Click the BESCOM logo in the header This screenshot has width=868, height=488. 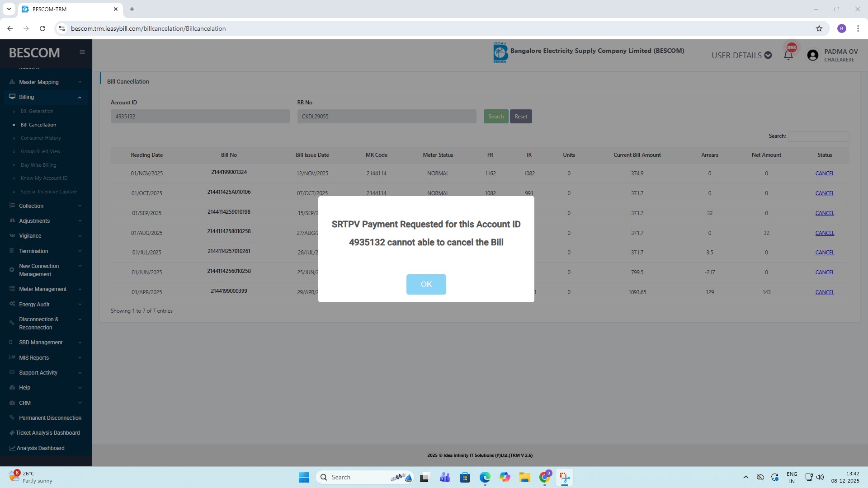tap(500, 53)
